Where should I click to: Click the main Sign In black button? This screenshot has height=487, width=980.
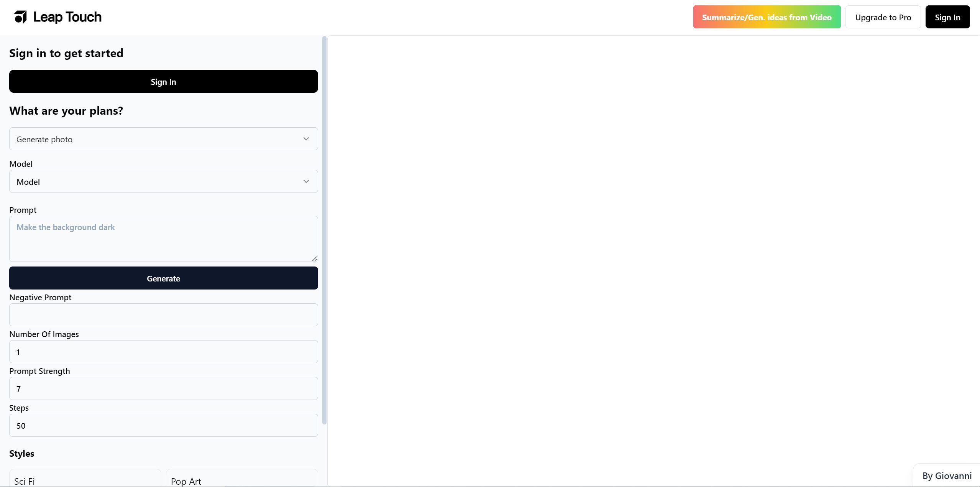(163, 81)
